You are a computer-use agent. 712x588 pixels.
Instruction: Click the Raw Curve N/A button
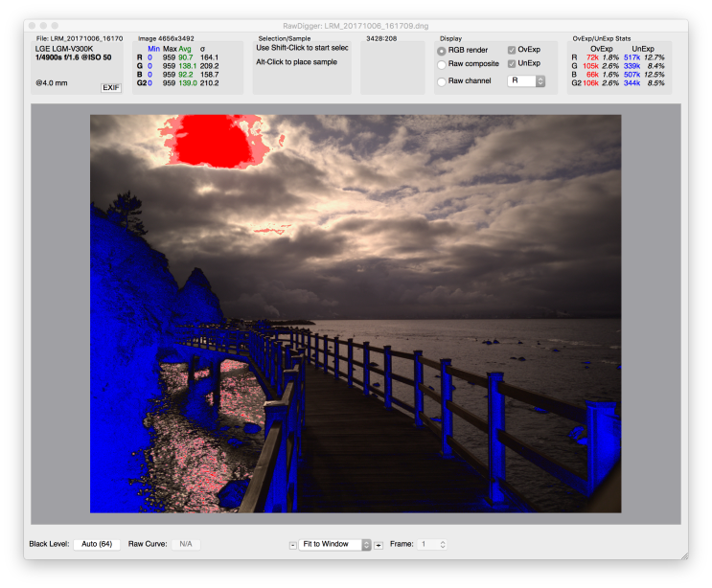coord(186,544)
